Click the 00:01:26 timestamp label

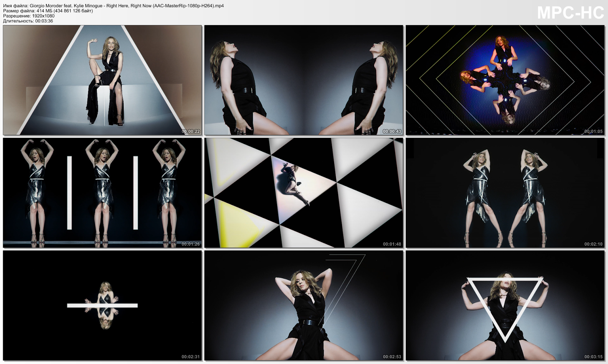(x=191, y=244)
